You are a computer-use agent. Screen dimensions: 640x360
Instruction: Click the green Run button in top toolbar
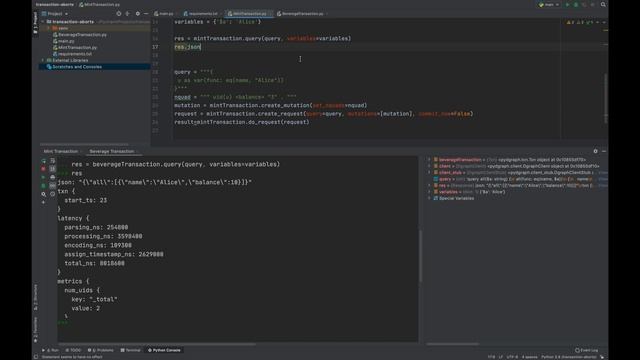567,4
